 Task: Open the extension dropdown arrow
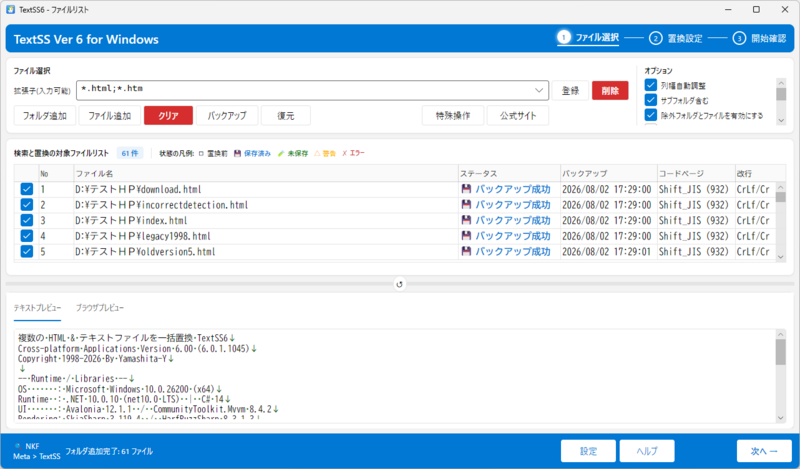[539, 90]
